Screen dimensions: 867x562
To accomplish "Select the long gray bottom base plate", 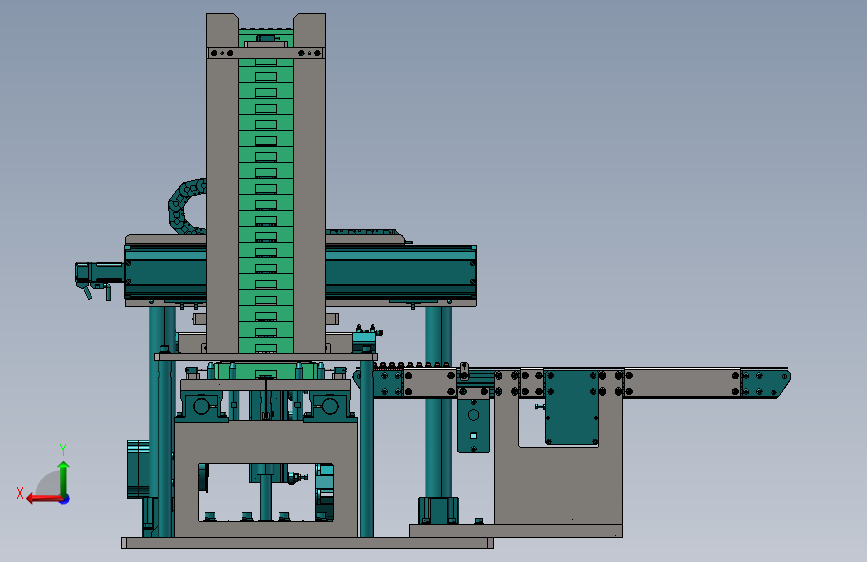I will [307, 543].
